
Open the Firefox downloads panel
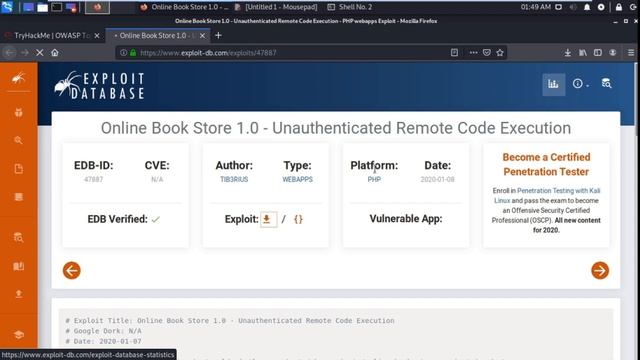[567, 53]
